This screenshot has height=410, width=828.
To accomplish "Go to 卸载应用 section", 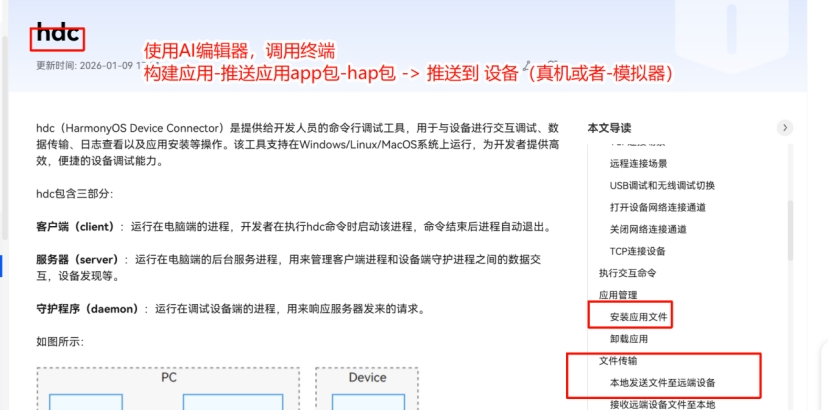I will click(x=629, y=339).
